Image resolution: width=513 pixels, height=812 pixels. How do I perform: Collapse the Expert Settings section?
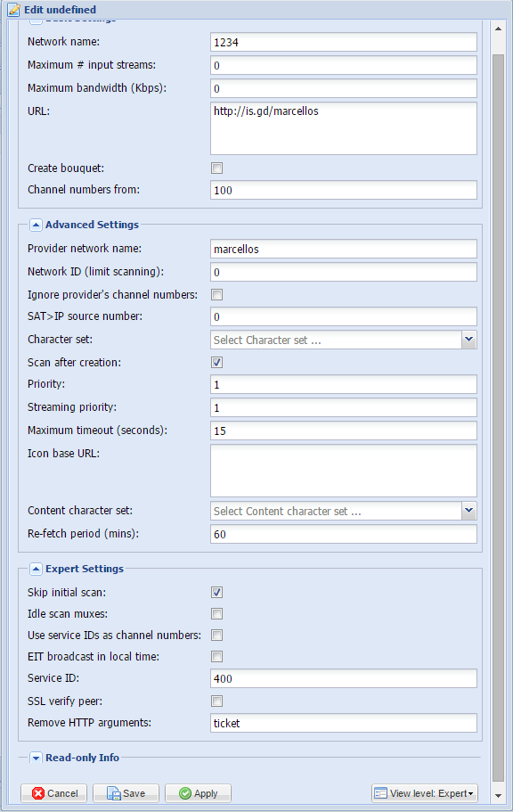36,569
